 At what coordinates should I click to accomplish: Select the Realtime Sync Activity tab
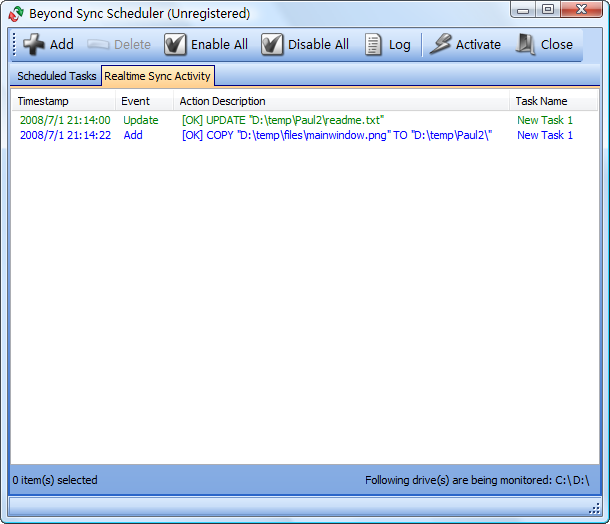(157, 76)
